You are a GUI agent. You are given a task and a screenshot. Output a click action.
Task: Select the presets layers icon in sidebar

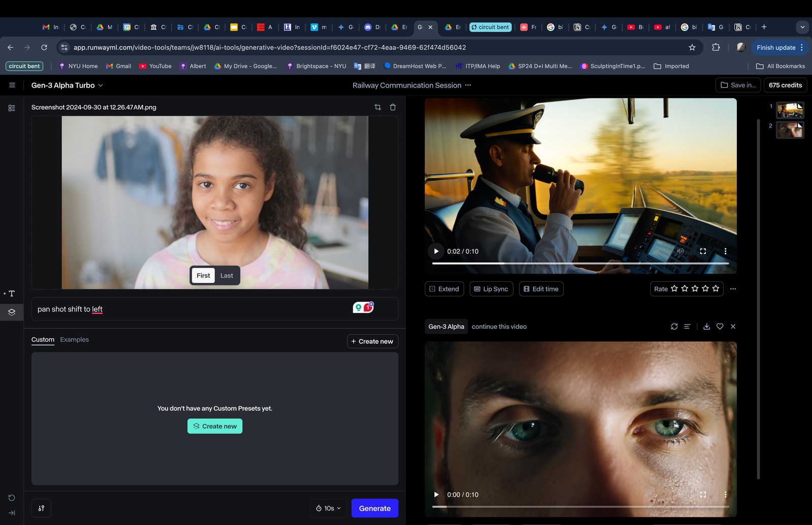[x=12, y=312]
